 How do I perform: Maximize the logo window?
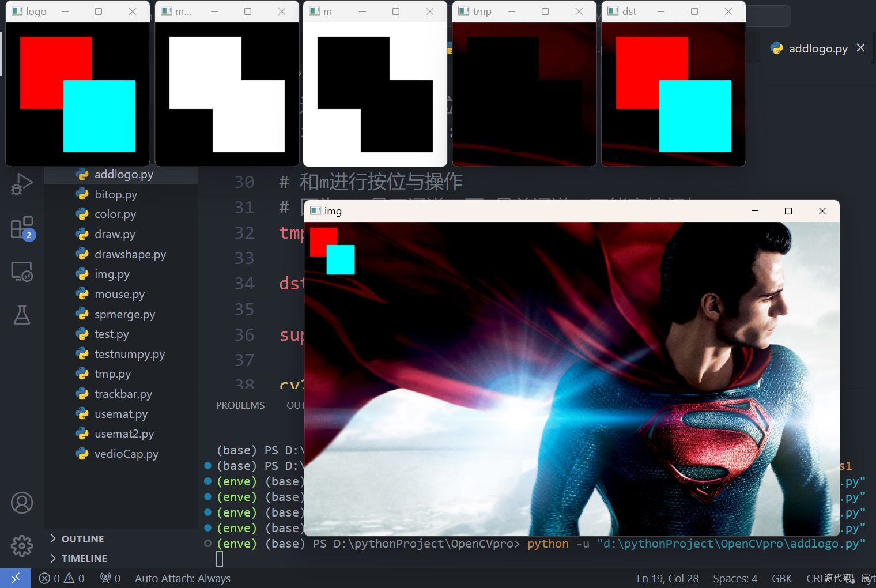(x=99, y=12)
